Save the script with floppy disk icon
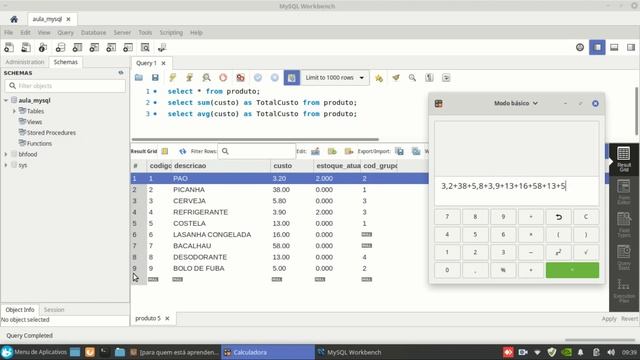Viewport: 640px width, 360px height. [x=155, y=78]
